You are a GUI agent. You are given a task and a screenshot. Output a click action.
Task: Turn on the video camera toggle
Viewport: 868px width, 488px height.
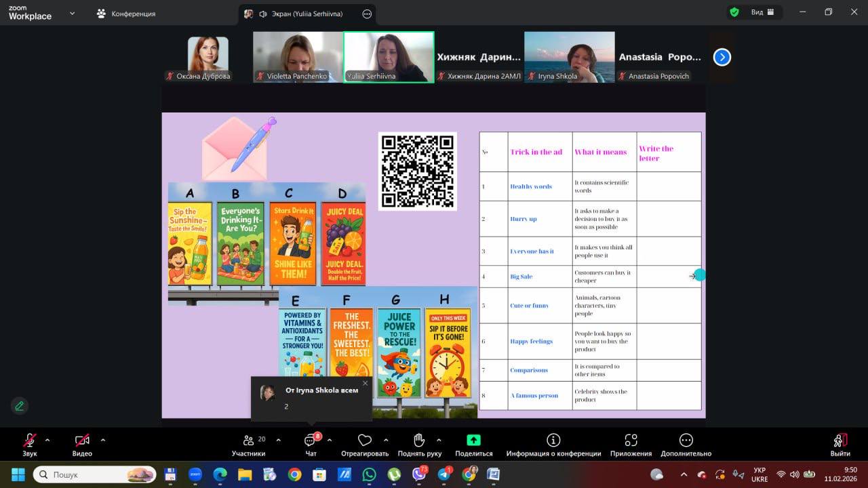click(x=82, y=441)
